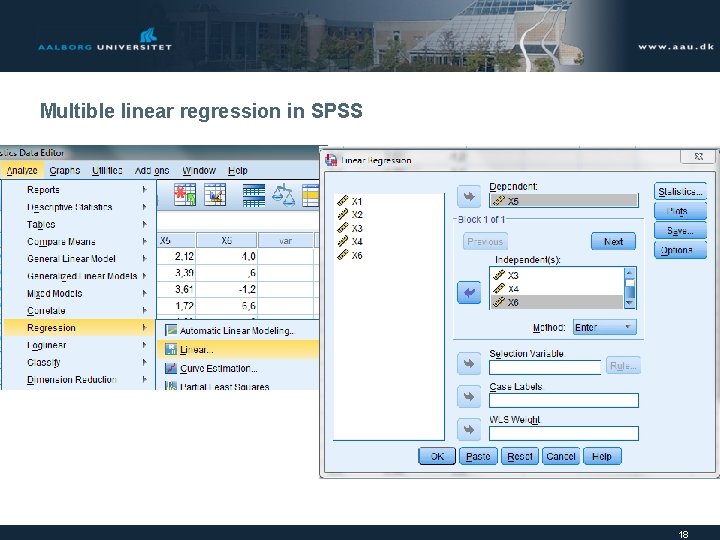720x540 pixels.
Task: Open the Analyze menu
Action: (x=22, y=170)
